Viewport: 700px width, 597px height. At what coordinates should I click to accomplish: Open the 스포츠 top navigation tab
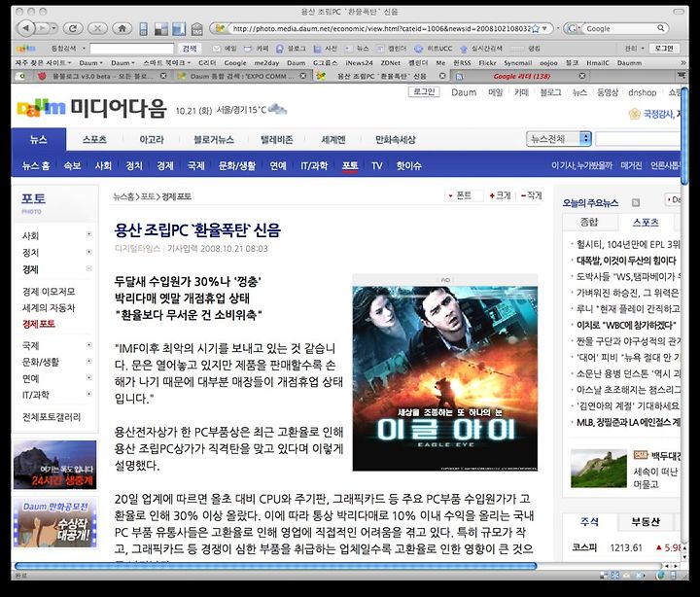pos(94,140)
